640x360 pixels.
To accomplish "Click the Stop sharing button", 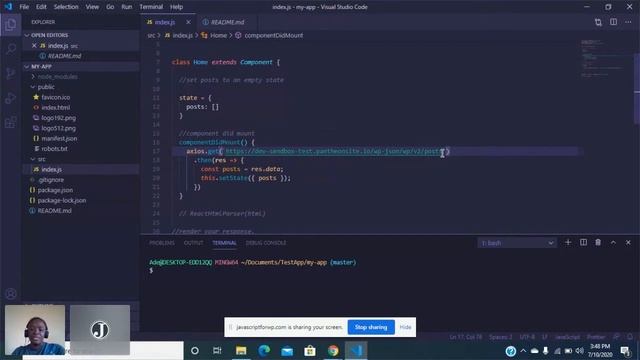I will [x=371, y=327].
